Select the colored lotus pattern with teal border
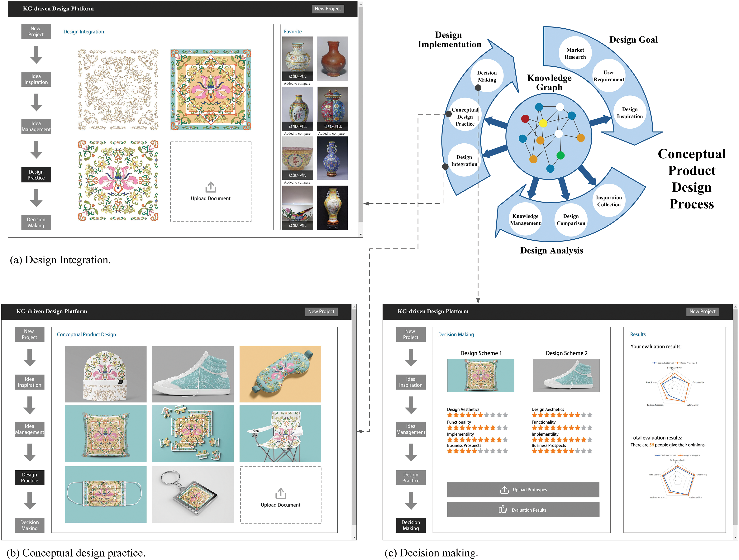Image resolution: width=739 pixels, height=560 pixels. tap(211, 89)
